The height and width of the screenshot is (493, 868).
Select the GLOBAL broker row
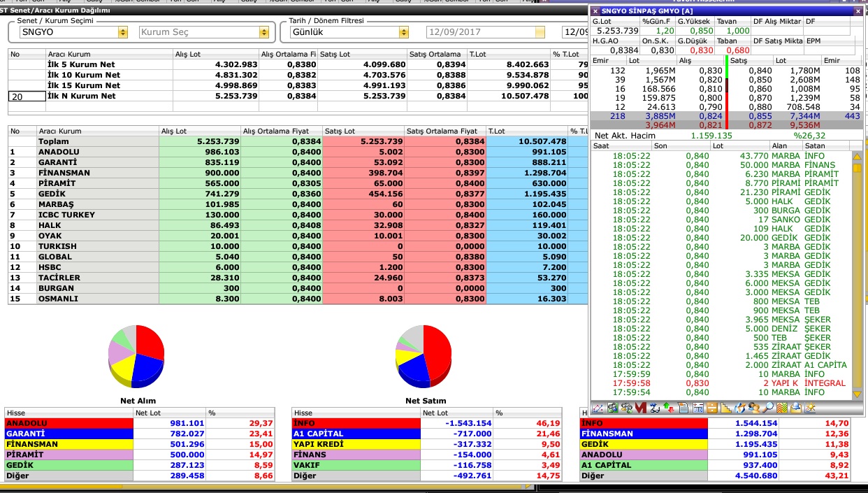point(298,257)
